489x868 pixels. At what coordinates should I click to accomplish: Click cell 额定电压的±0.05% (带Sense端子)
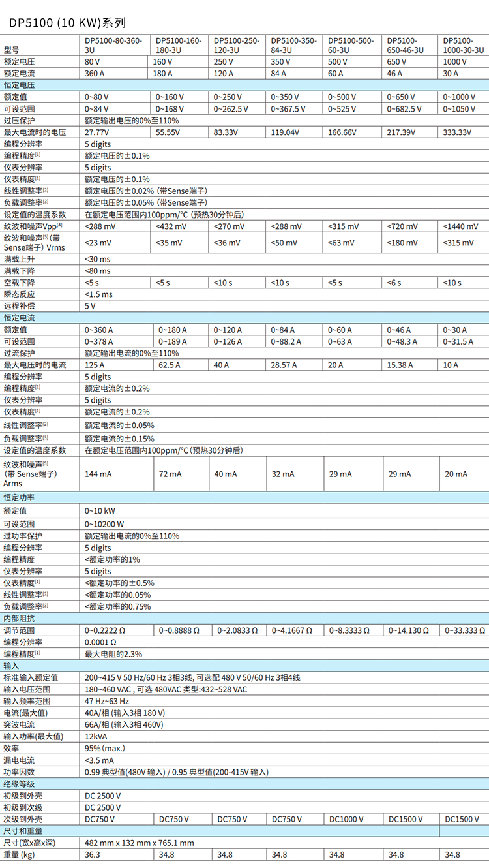[x=146, y=203]
